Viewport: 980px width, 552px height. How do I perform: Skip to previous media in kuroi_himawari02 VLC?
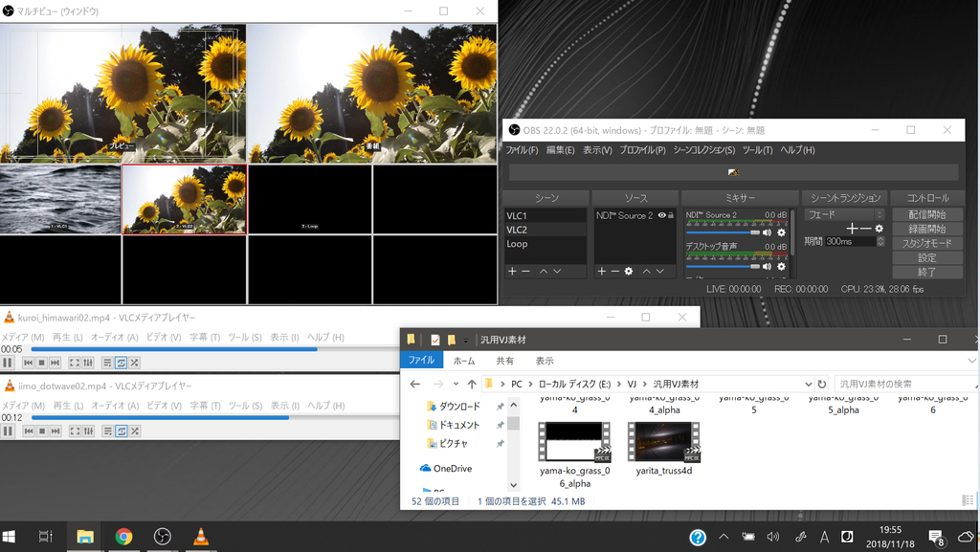28,363
